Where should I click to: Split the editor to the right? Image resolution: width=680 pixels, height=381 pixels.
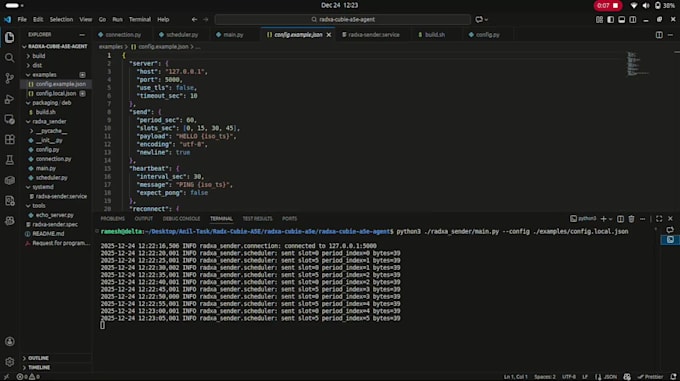(659, 35)
